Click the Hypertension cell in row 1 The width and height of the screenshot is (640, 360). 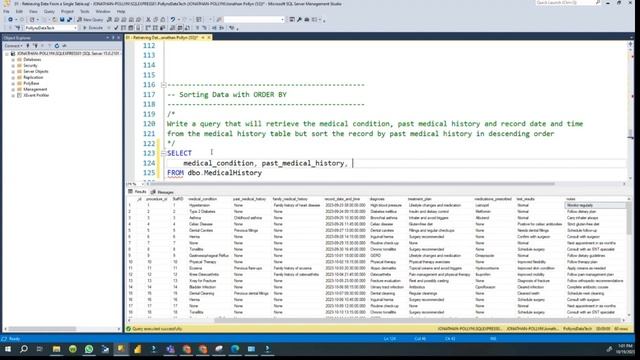pos(200,205)
